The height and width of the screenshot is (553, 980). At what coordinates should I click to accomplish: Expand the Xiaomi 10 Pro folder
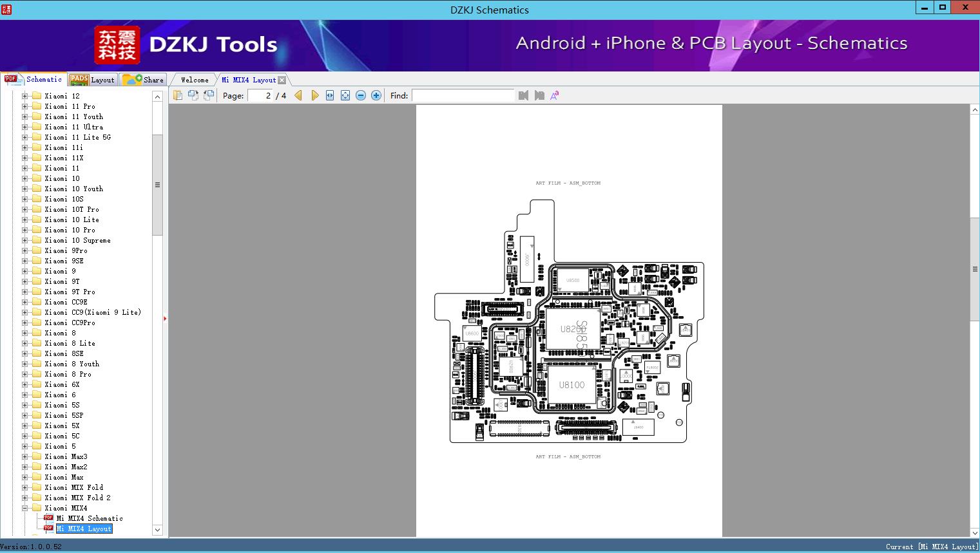click(25, 230)
